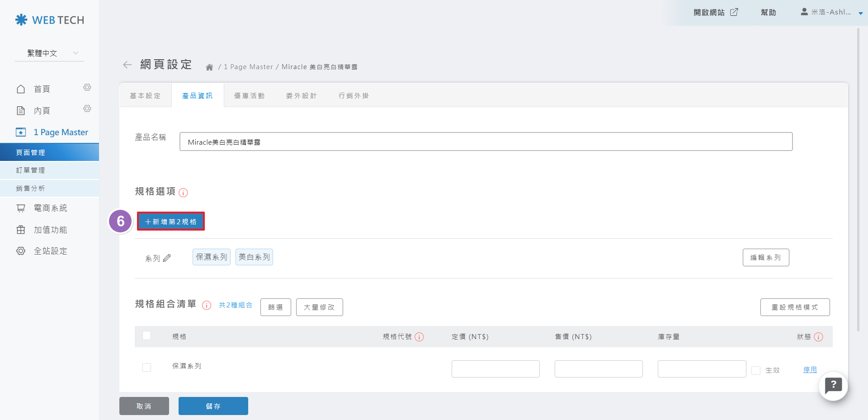Switch to the 基本設定 tab
Viewport: 868px width, 420px height.
click(x=145, y=96)
